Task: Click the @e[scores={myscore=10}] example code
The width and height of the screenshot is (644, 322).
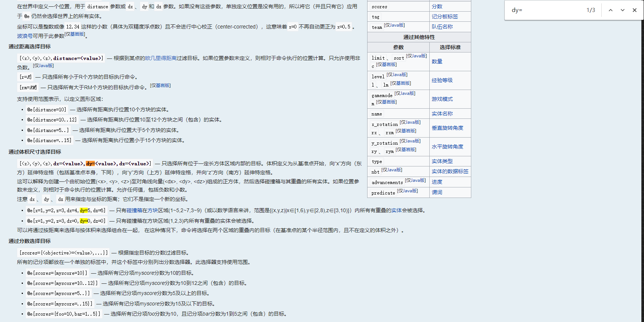Action: click(57, 273)
